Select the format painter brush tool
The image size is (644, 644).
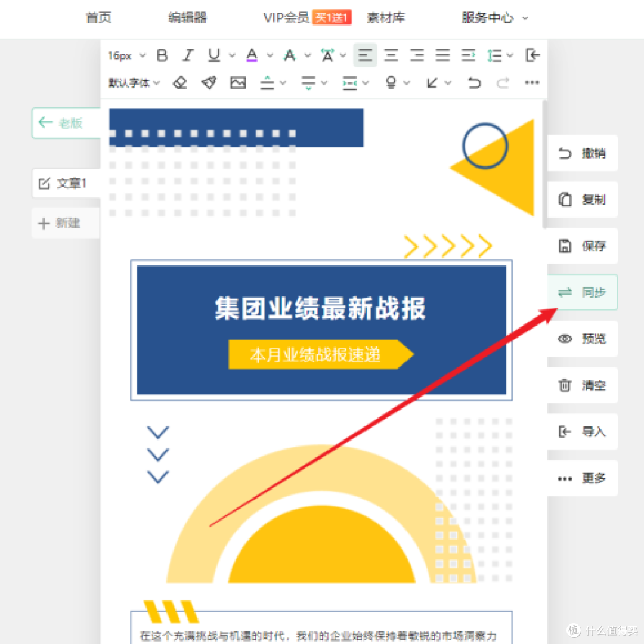[x=209, y=83]
